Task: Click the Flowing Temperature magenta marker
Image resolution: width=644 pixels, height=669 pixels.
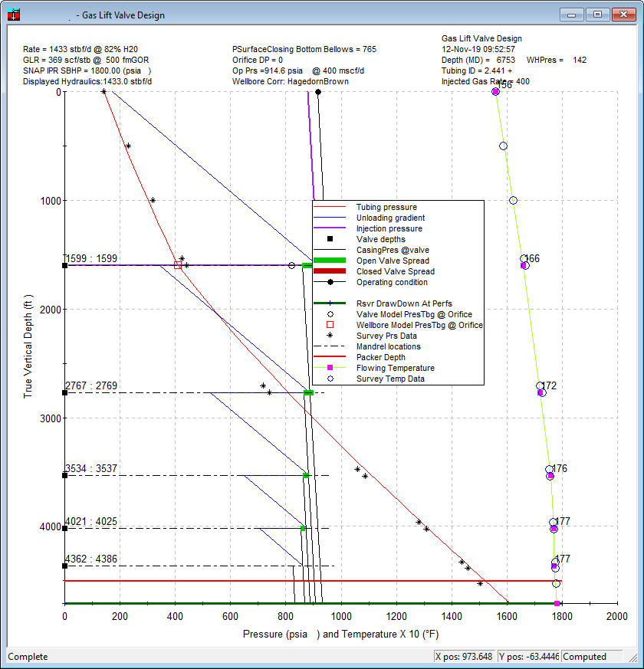Action: tap(330, 368)
